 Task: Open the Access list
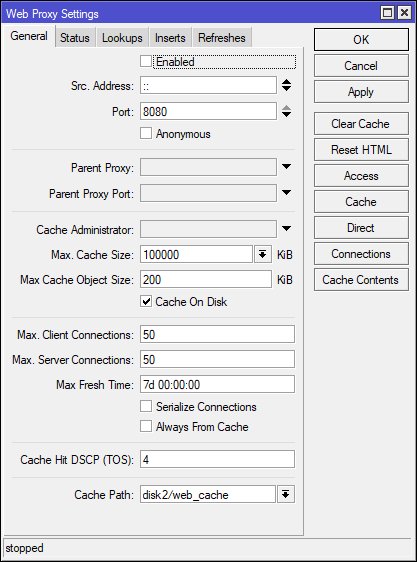click(x=361, y=176)
